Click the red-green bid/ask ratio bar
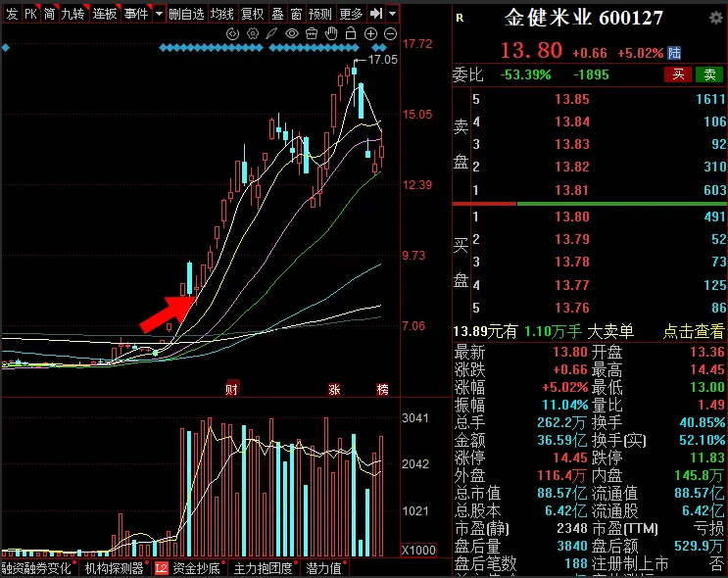This screenshot has width=728, height=578. tap(590, 204)
